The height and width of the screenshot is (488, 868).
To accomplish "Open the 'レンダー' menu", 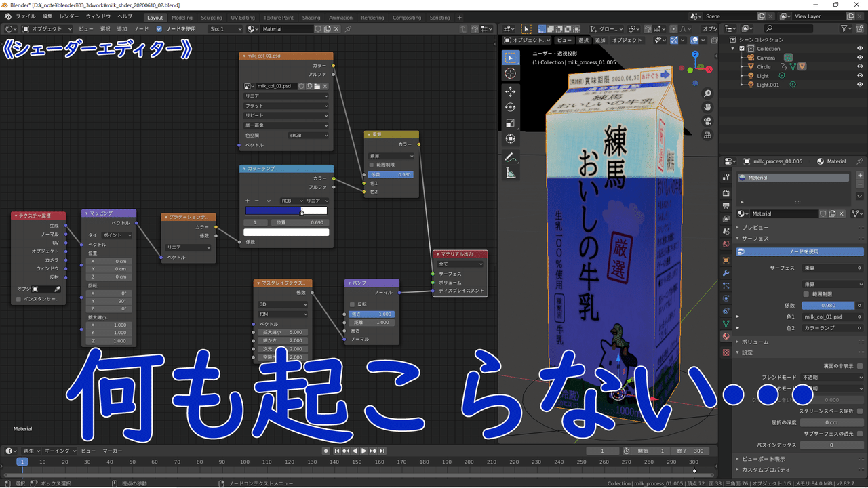I will pyautogui.click(x=68, y=16).
